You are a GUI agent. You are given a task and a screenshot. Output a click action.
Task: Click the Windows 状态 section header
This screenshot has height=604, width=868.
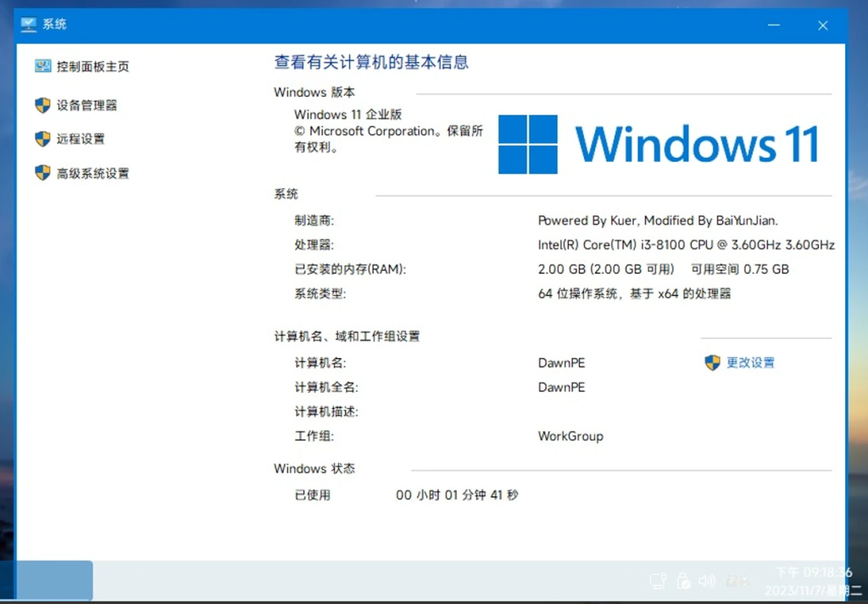point(314,469)
